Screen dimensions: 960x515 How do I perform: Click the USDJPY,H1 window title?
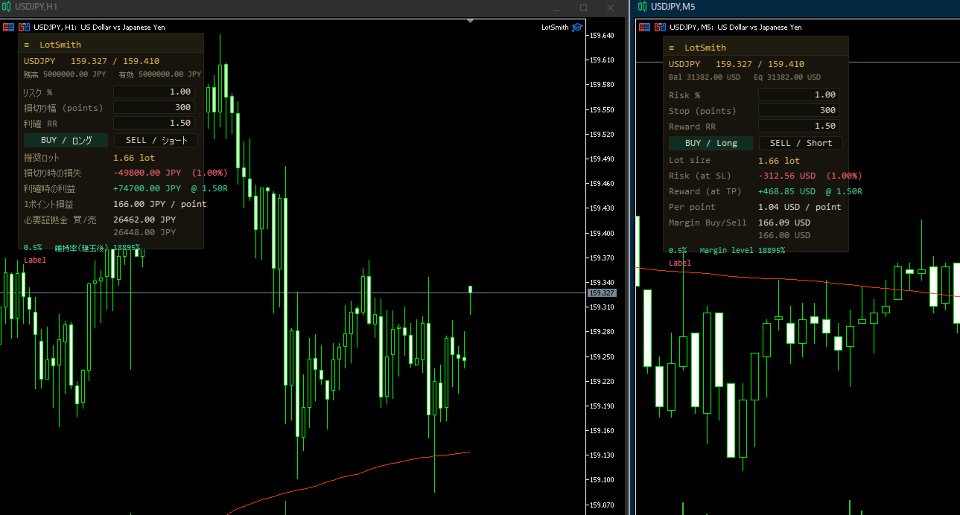(x=36, y=7)
